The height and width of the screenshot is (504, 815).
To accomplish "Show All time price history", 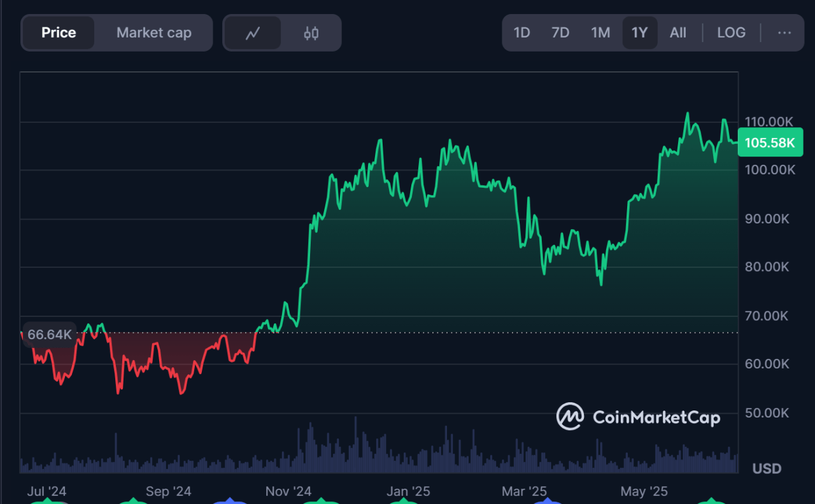I will point(678,33).
